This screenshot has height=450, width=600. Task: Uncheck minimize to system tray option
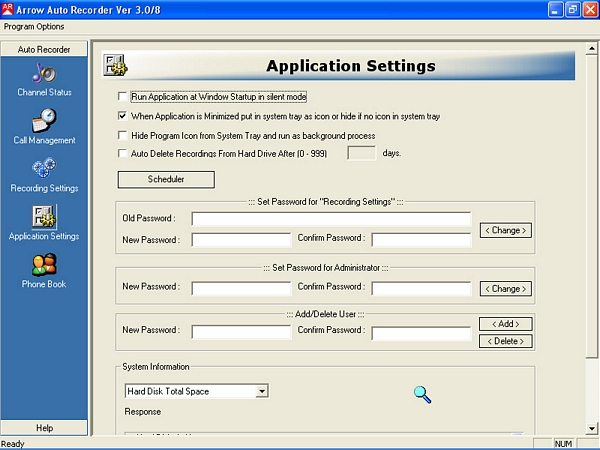pos(122,116)
